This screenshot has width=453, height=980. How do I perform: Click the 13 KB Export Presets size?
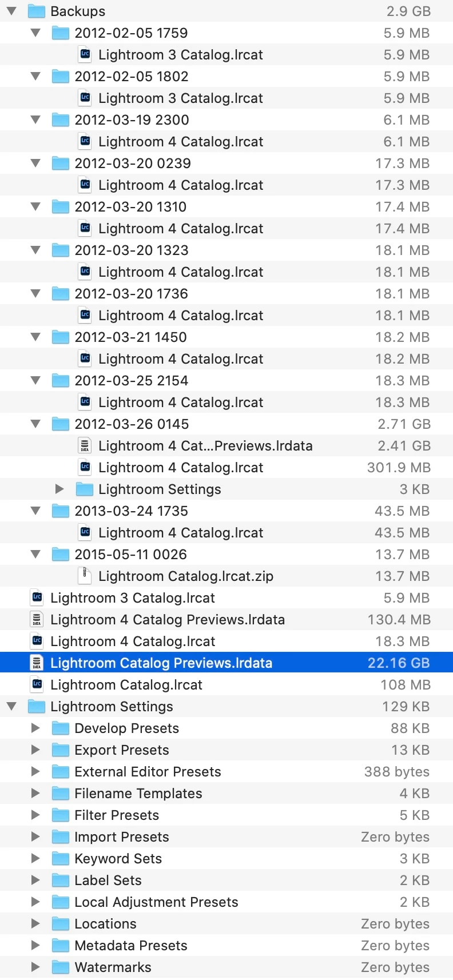pos(410,750)
